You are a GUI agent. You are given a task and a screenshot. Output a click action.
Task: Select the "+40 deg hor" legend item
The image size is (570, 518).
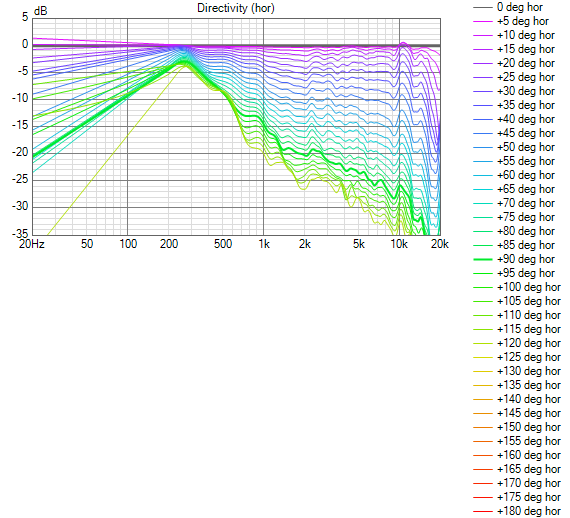514,119
